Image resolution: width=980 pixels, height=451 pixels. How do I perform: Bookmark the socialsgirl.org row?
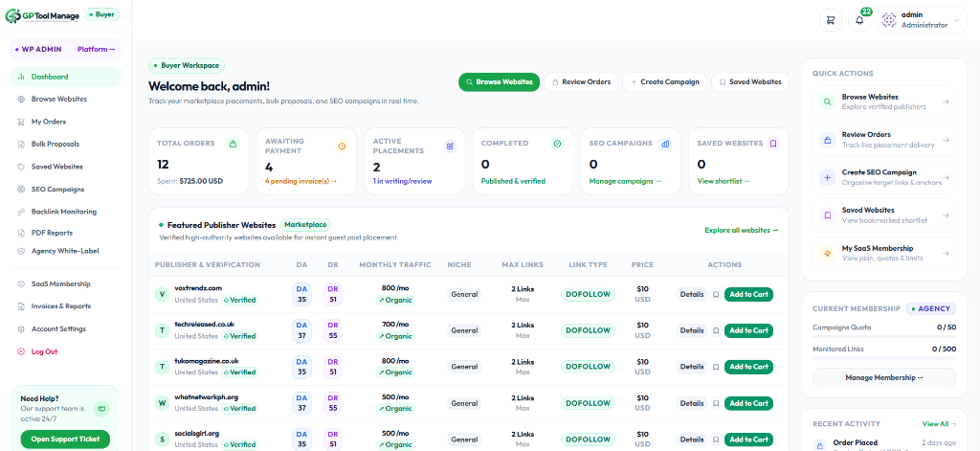coord(716,440)
